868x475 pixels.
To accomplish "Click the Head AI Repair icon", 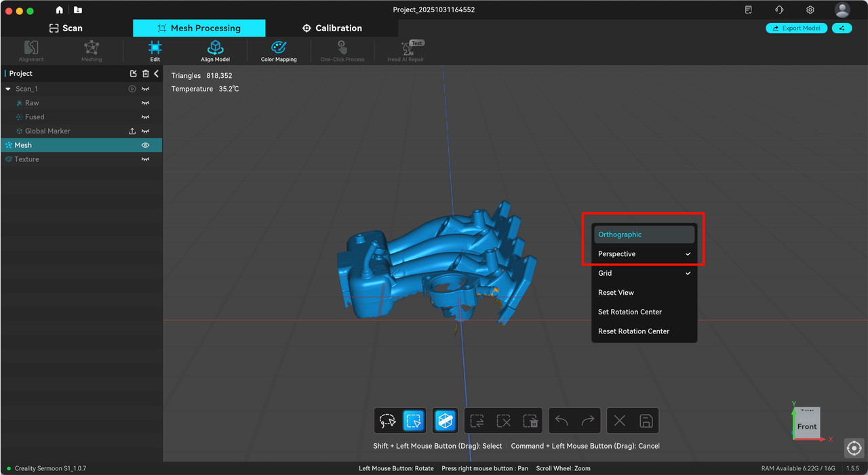I will pos(406,50).
